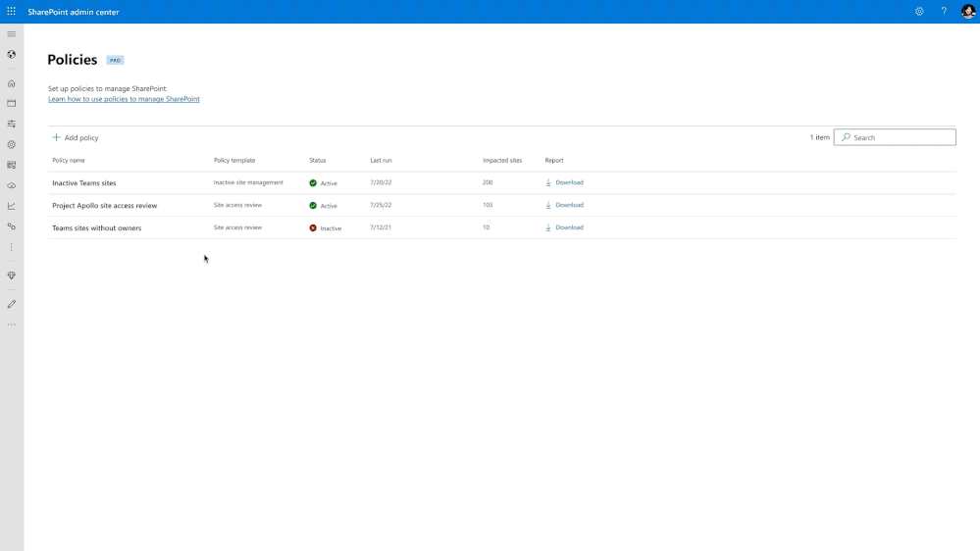Open the Policies sliders icon in sidebar
The width and height of the screenshot is (980, 551).
11,124
